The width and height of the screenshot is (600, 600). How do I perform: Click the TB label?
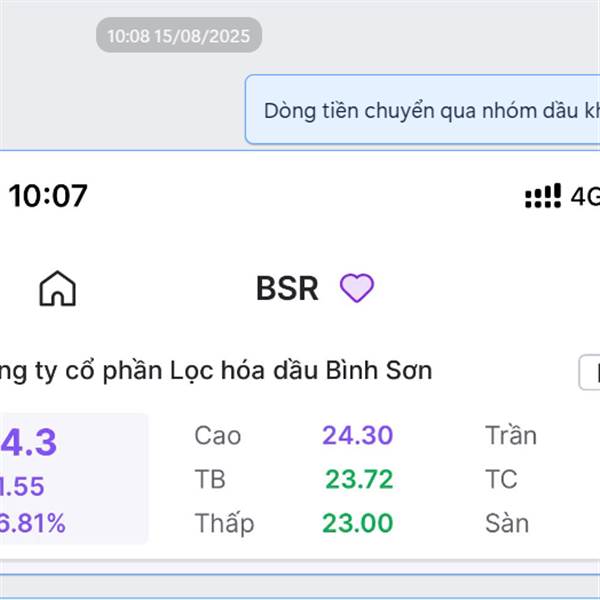pyautogui.click(x=210, y=479)
